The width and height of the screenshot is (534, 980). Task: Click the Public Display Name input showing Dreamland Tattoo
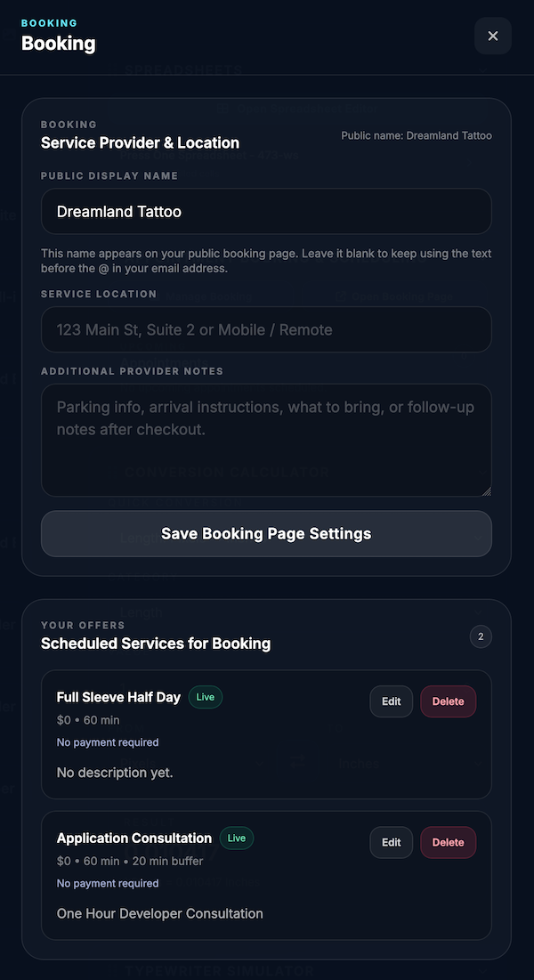tap(265, 211)
